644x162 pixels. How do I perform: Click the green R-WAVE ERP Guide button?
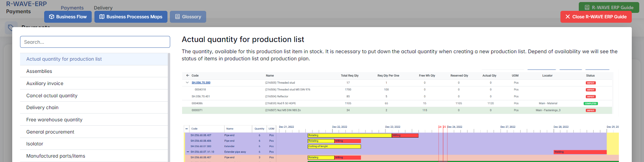pos(609,7)
